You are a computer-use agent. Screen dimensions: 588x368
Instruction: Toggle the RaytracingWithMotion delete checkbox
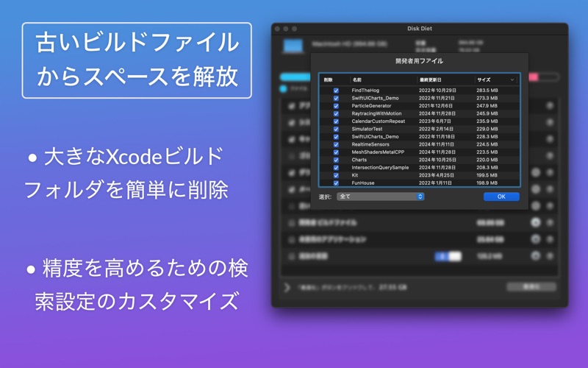click(336, 114)
